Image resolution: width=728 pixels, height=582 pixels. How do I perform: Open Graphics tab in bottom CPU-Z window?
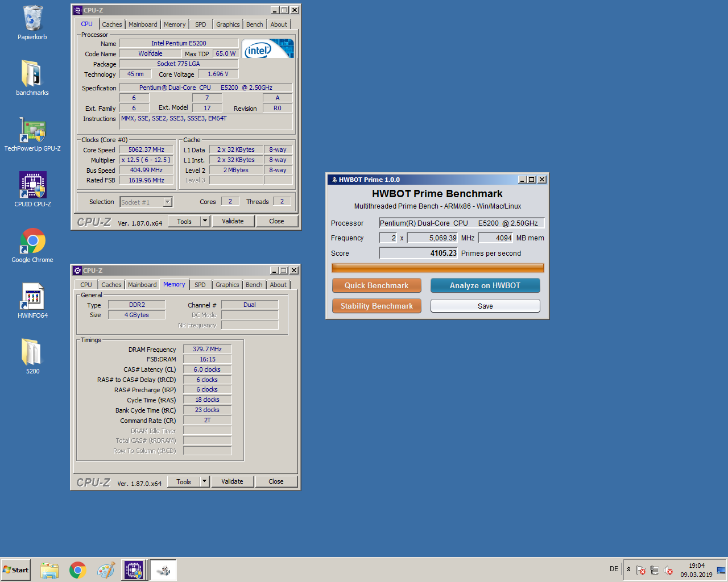tap(227, 285)
